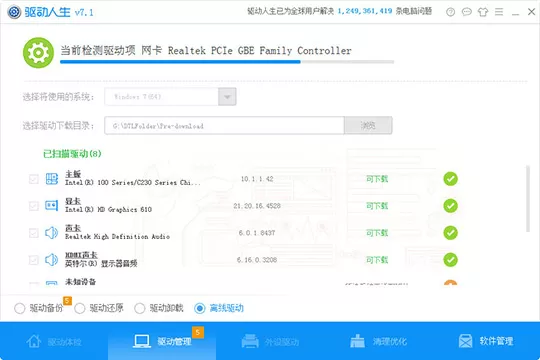Click the laptop icon in 驱动管理 tab
This screenshot has width=540, height=360.
coord(142,341)
